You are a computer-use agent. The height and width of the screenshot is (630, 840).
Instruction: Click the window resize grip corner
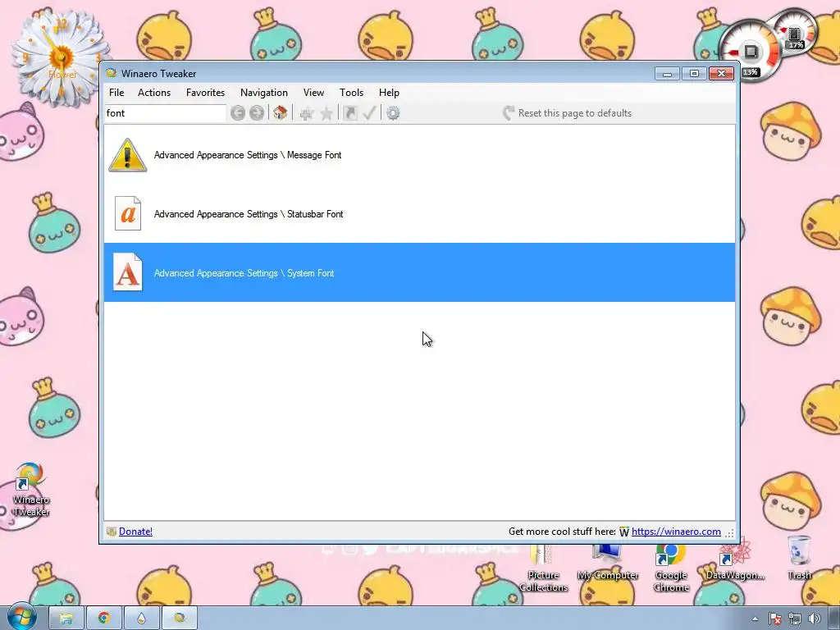coord(729,532)
